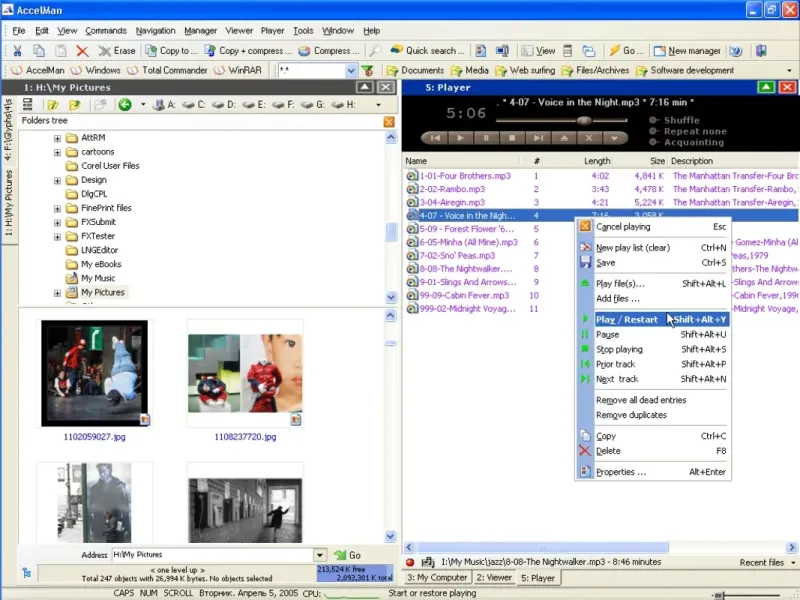
Task: Click the Go button beside address
Action: [347, 555]
